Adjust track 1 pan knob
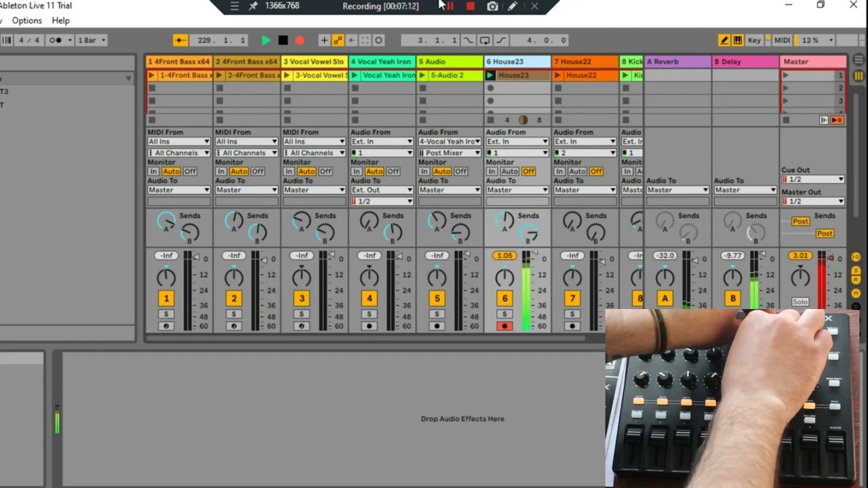The height and width of the screenshot is (488, 868). pyautogui.click(x=166, y=277)
